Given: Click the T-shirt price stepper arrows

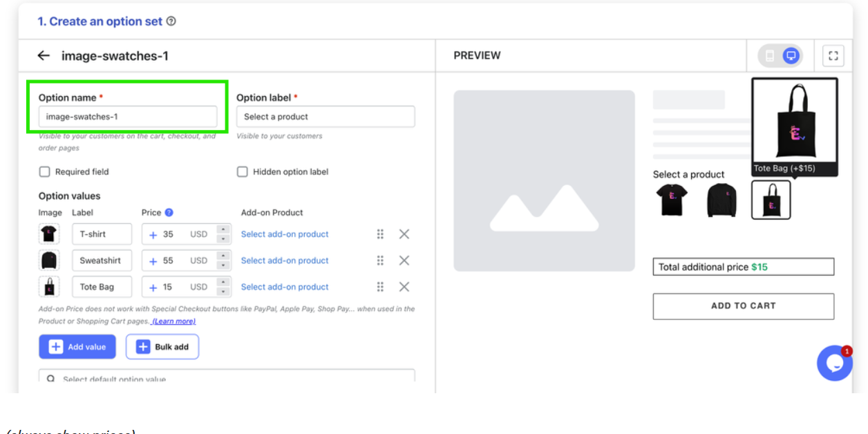Looking at the screenshot, I should pyautogui.click(x=223, y=234).
